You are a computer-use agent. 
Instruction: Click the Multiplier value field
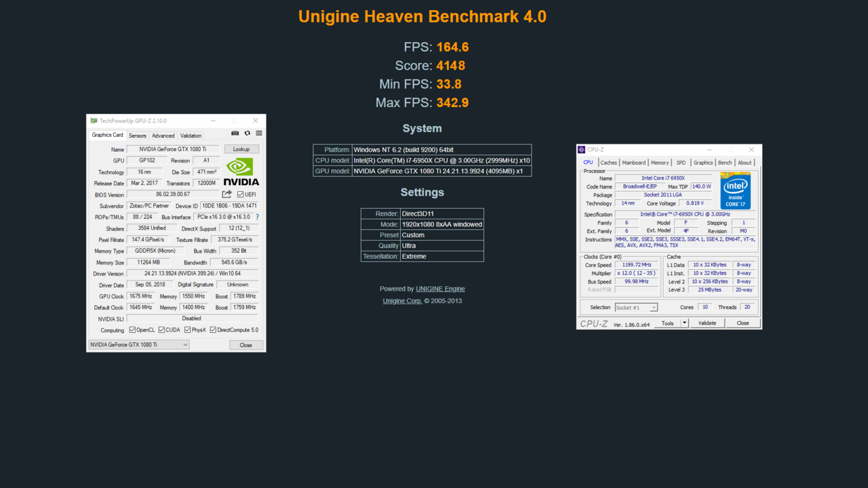point(637,273)
